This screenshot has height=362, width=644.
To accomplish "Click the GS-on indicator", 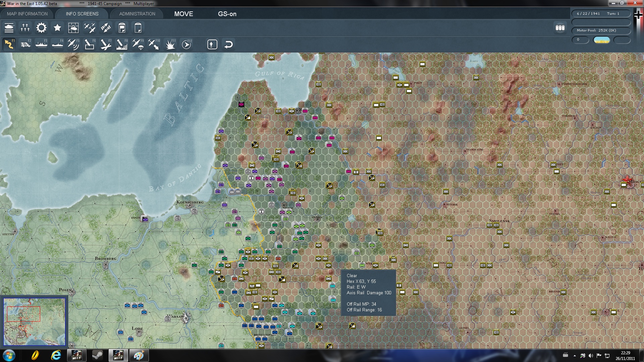I will 227,14.
